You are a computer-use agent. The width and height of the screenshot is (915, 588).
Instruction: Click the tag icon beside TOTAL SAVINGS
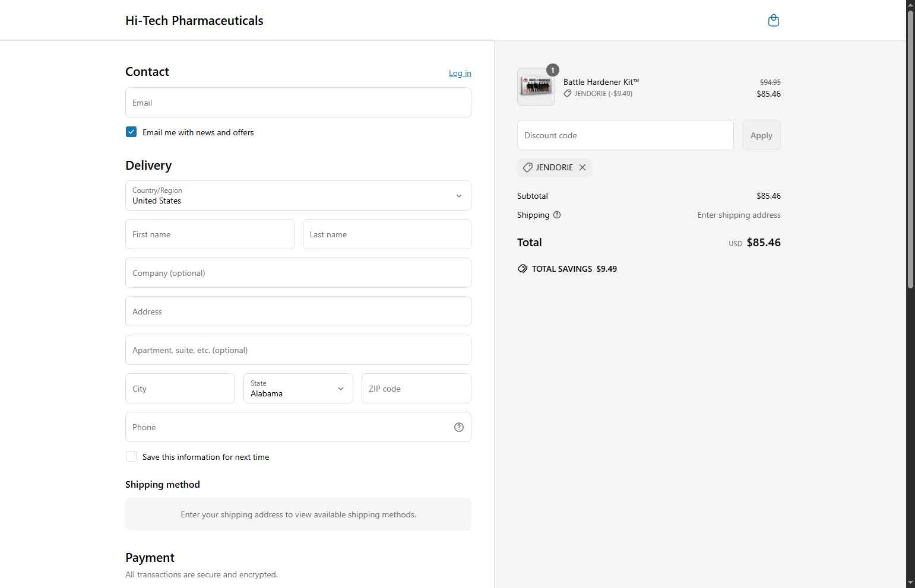pyautogui.click(x=523, y=269)
